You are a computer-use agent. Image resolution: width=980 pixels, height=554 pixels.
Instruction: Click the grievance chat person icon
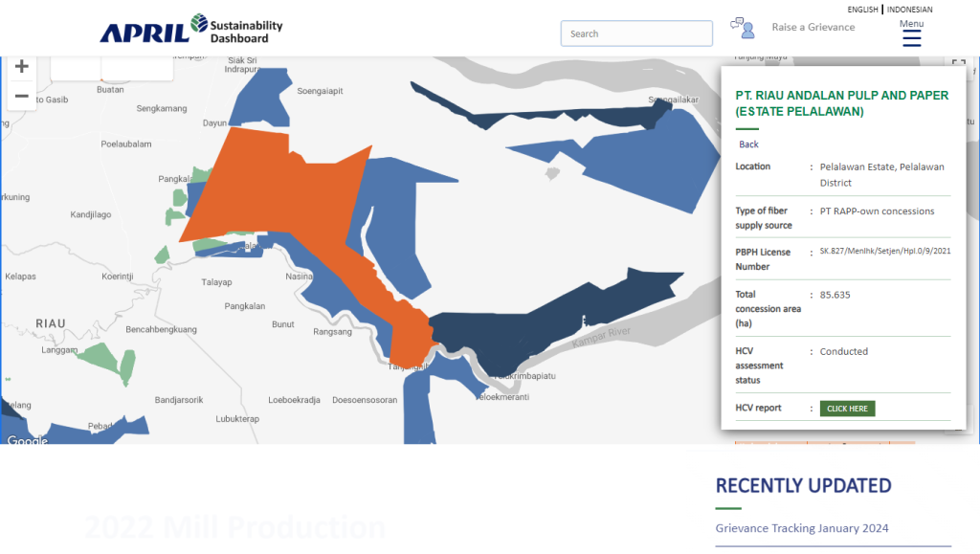pos(743,28)
